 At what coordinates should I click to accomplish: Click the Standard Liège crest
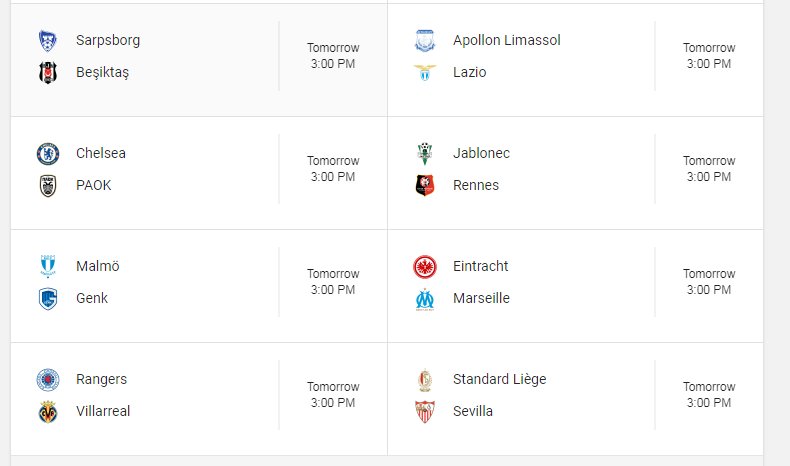425,380
